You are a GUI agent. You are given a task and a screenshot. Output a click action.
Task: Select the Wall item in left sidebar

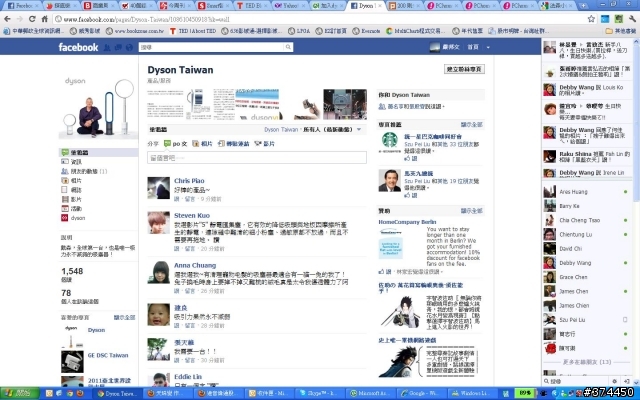98,152
